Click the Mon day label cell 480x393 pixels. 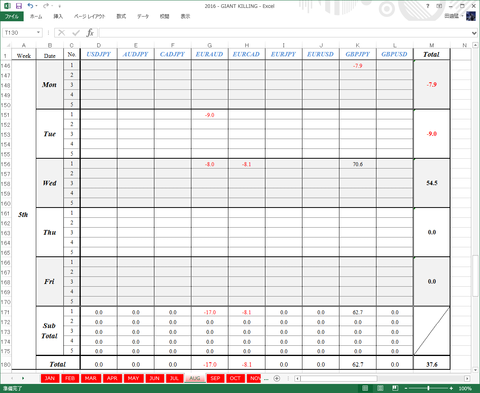coord(49,85)
